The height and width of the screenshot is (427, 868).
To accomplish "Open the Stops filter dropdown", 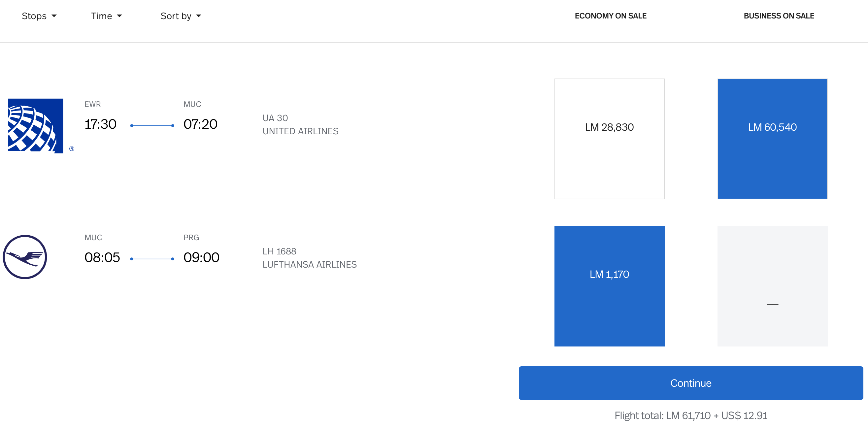I will point(39,16).
